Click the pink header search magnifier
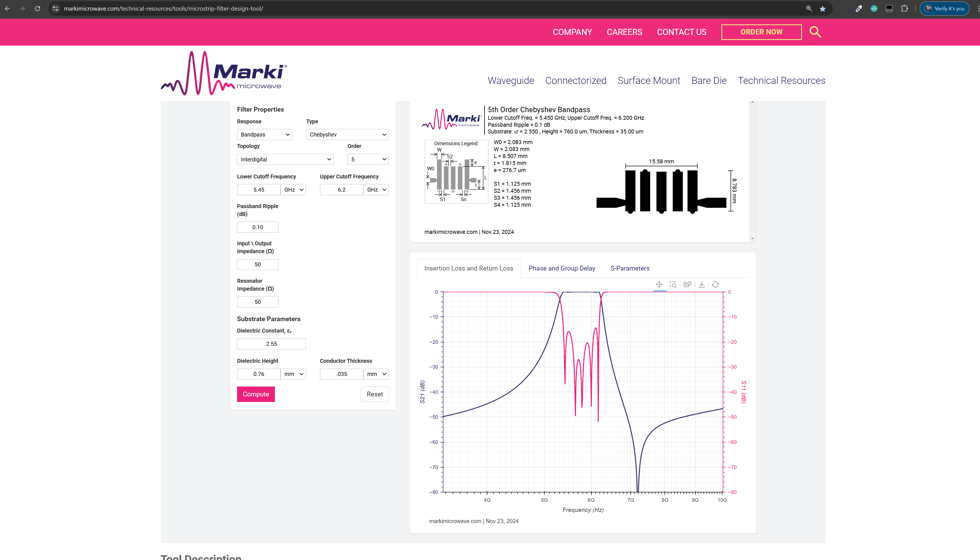 click(815, 32)
